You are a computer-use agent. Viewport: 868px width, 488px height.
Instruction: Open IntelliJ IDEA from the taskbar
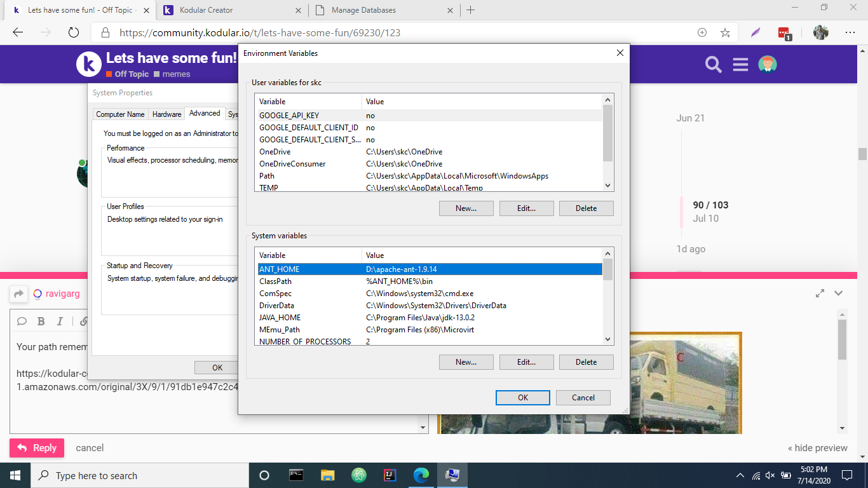tap(390, 475)
